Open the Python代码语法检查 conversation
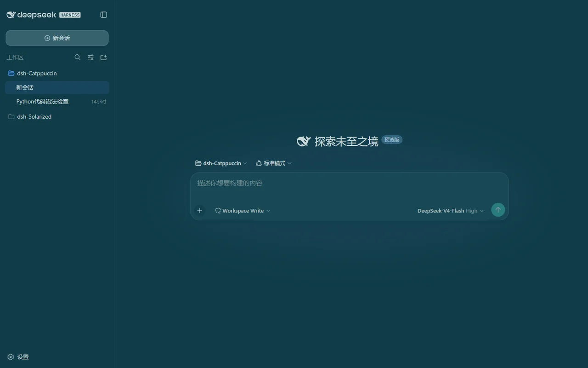Screen dimensions: 588x368 coord(57,102)
